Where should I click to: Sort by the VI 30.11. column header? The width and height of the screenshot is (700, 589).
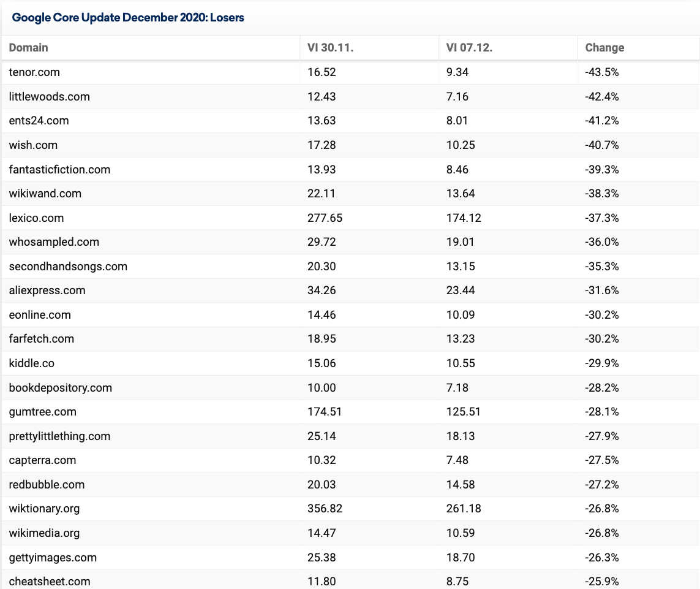(330, 47)
